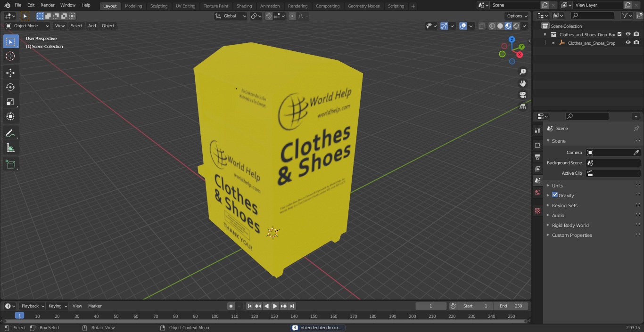Screen dimensions: 644x332
Task: Choose the Move tool
Action: point(10,73)
